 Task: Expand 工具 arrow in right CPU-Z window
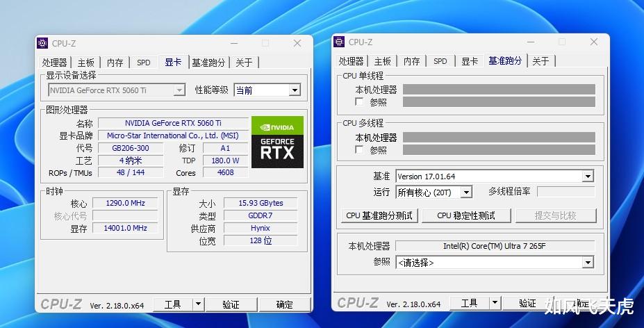pyautogui.click(x=495, y=303)
